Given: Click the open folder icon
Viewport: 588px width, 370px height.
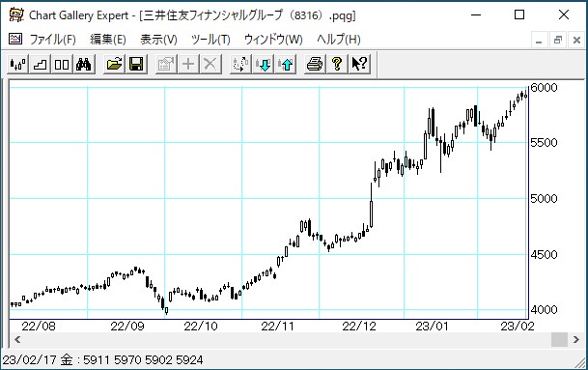Looking at the screenshot, I should 114,64.
